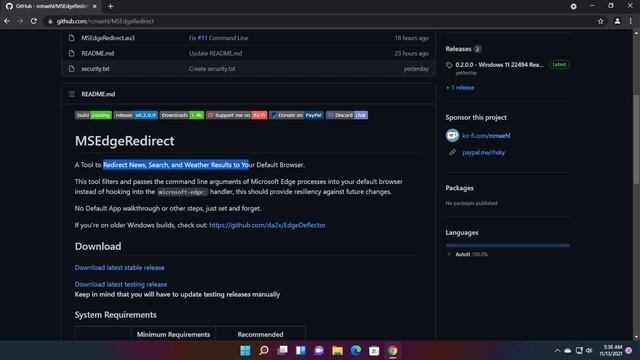Click Download latest stable release
The width and height of the screenshot is (640, 360).
(x=120, y=268)
